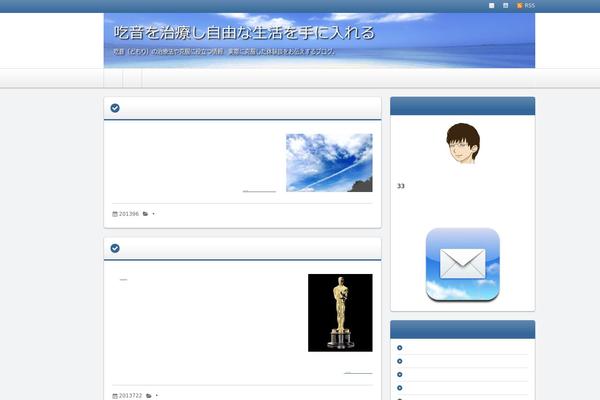Viewport: 600px width, 400px height.
Task: Click the fourth bullet icon in sidebar list
Action: 399,388
